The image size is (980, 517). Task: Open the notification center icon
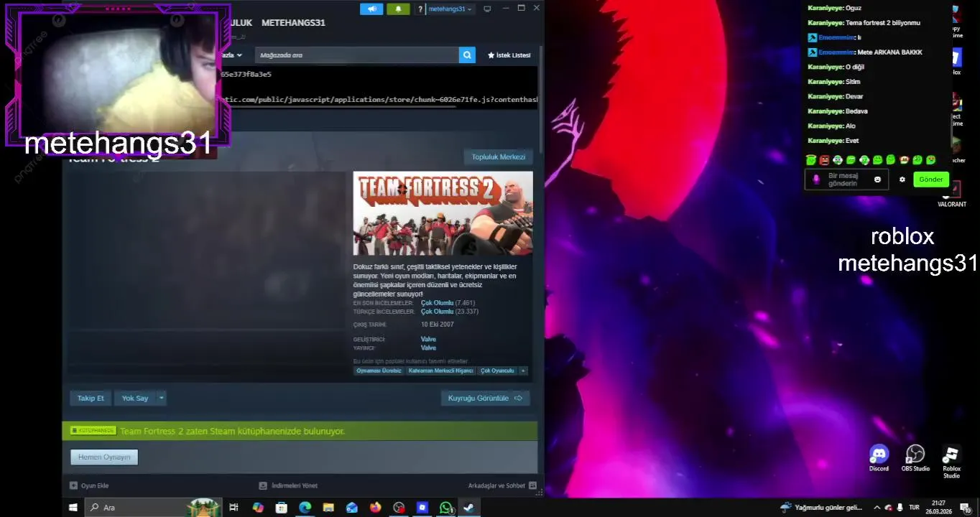[x=965, y=508]
